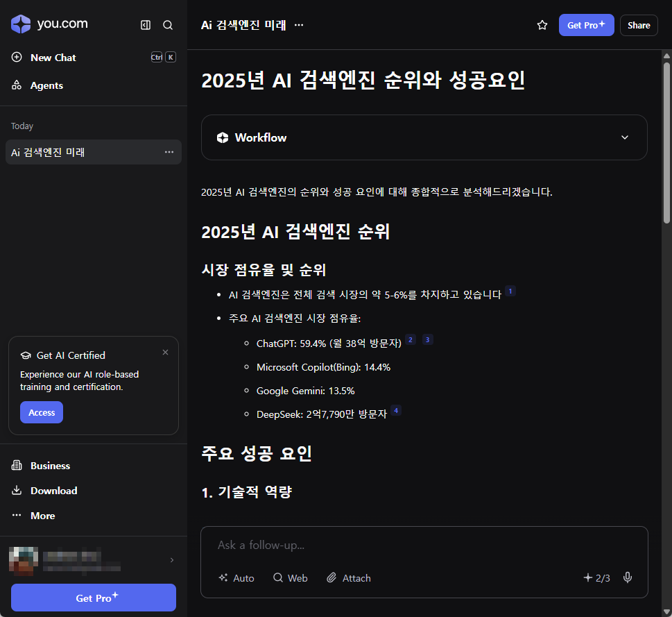672x617 pixels.
Task: Click the Share button
Action: coord(639,25)
